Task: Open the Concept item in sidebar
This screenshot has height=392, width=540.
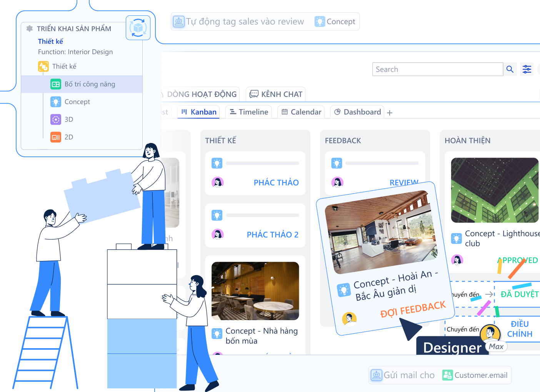Action: 77,102
